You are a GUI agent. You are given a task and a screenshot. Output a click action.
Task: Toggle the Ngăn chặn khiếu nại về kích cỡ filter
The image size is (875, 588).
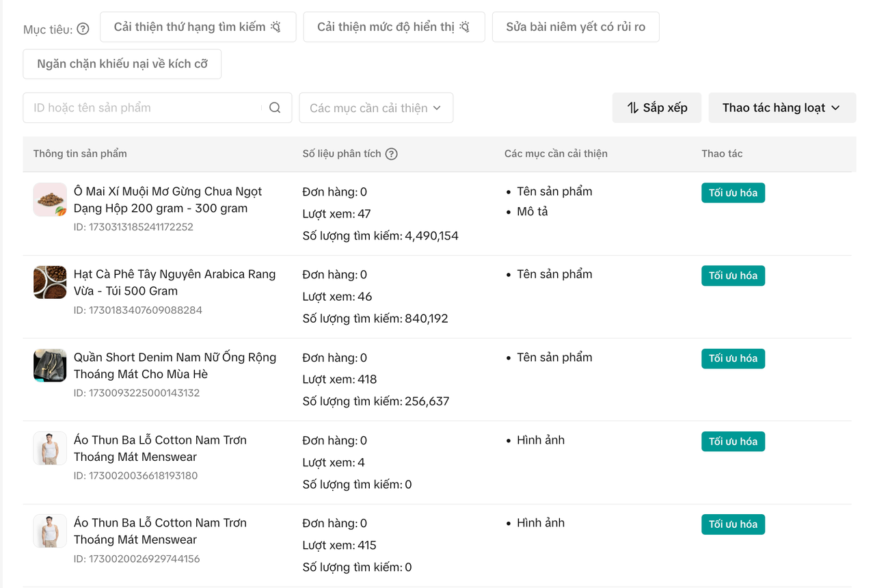(122, 64)
